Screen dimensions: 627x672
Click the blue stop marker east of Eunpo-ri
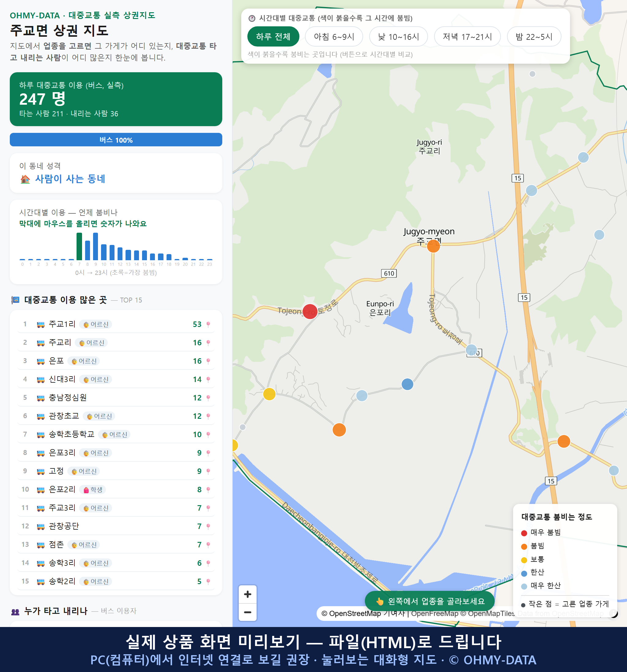point(407,384)
